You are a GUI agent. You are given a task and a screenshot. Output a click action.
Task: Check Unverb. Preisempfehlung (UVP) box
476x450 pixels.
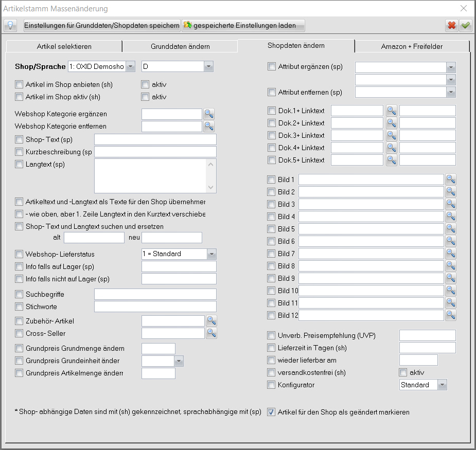pos(271,335)
